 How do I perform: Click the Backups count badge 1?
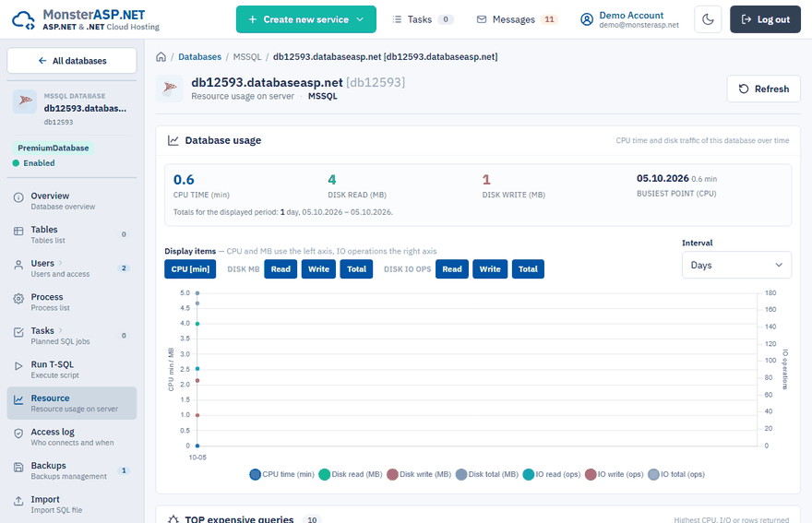(x=124, y=470)
